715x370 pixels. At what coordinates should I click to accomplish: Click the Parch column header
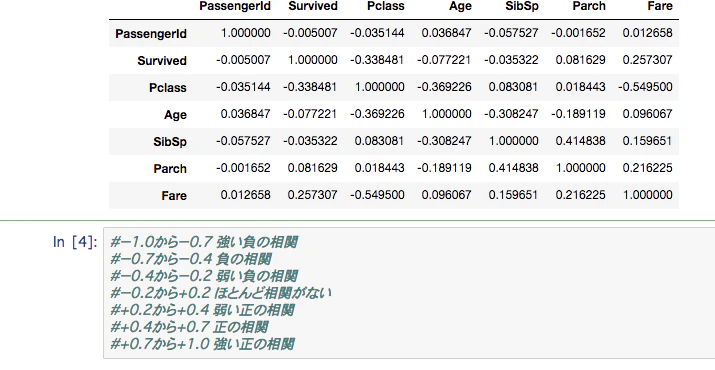coord(590,6)
